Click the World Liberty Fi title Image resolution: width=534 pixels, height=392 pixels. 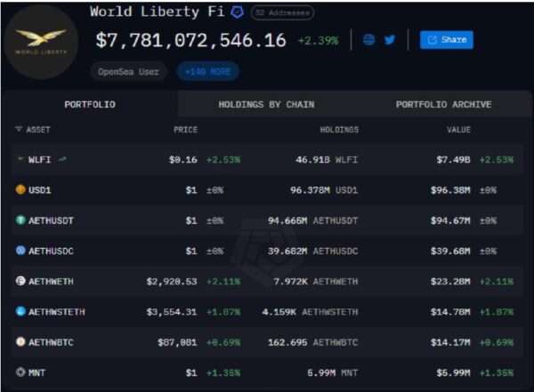pyautogui.click(x=157, y=12)
